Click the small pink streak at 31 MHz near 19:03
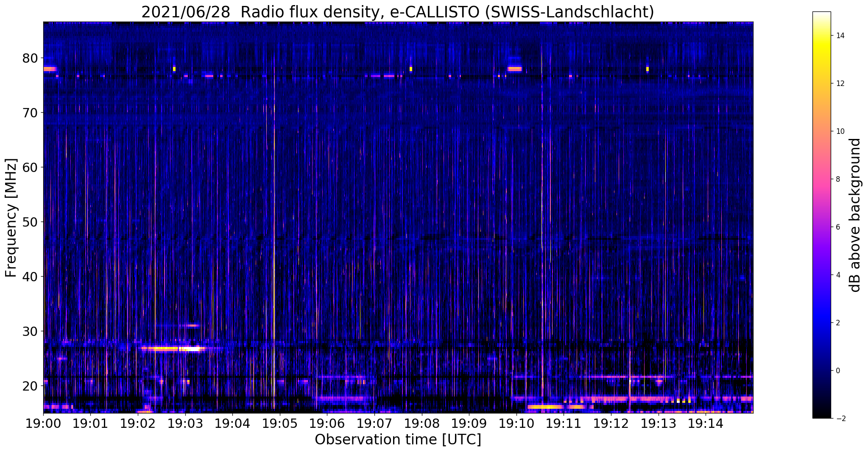The width and height of the screenshot is (868, 452). [x=193, y=326]
